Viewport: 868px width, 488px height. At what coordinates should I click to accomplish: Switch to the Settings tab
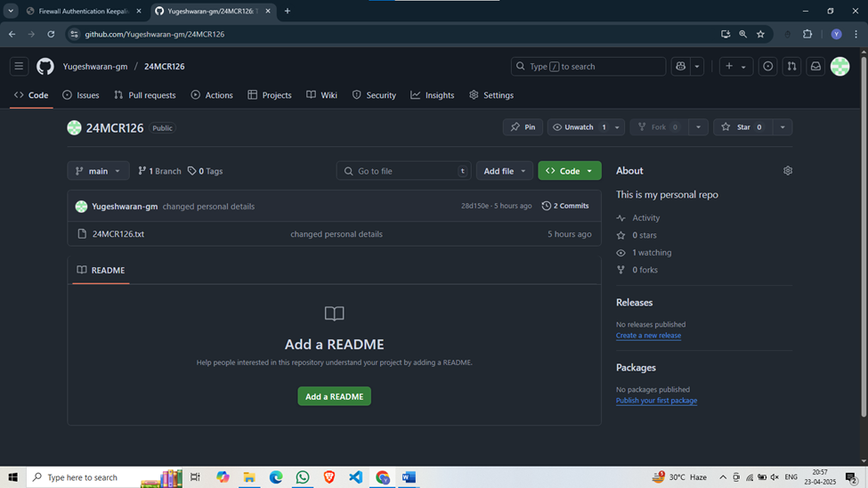(x=491, y=95)
